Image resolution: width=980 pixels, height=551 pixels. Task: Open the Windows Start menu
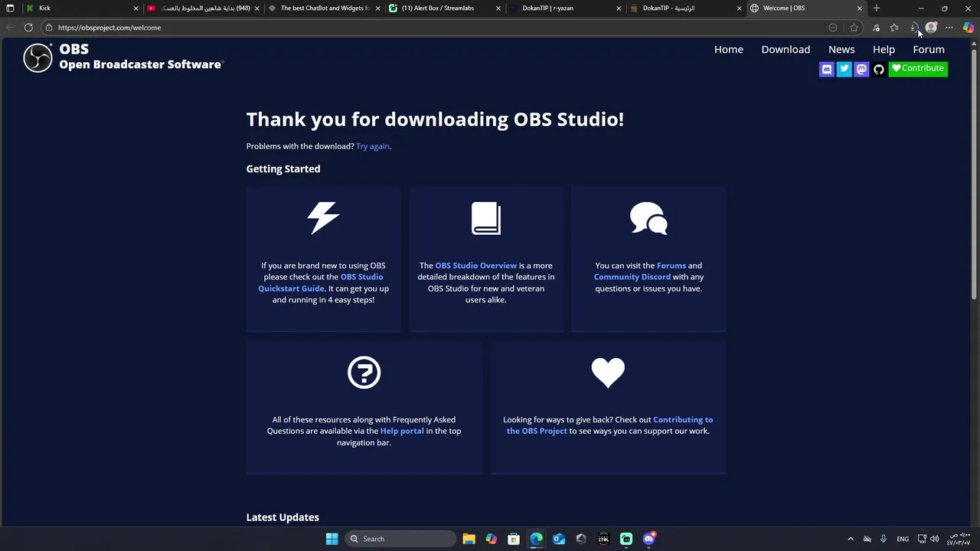(x=332, y=539)
